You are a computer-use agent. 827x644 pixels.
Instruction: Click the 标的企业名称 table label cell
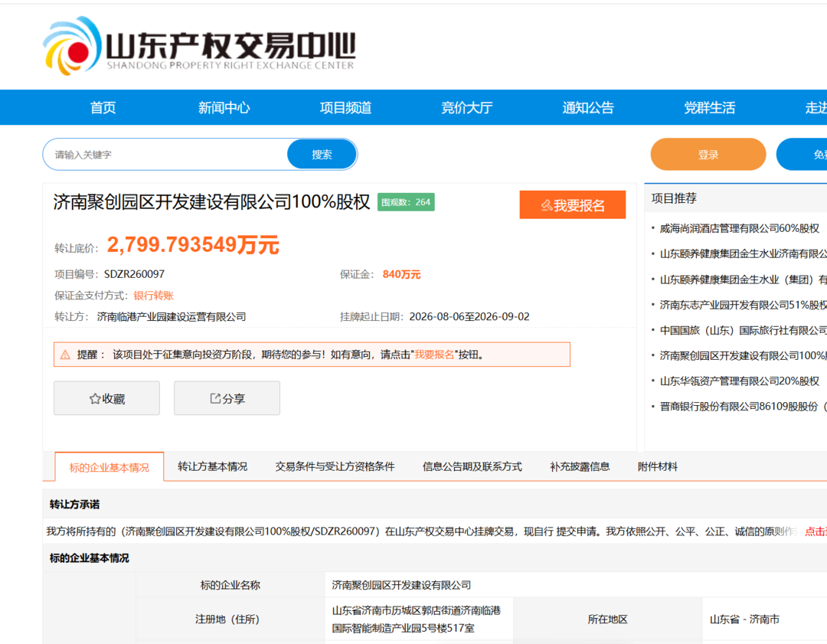click(230, 584)
